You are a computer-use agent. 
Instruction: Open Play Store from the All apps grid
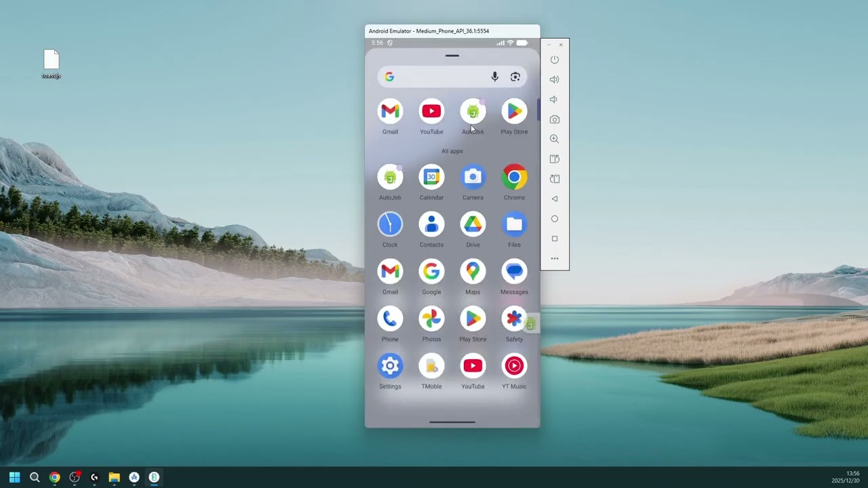pos(473,319)
